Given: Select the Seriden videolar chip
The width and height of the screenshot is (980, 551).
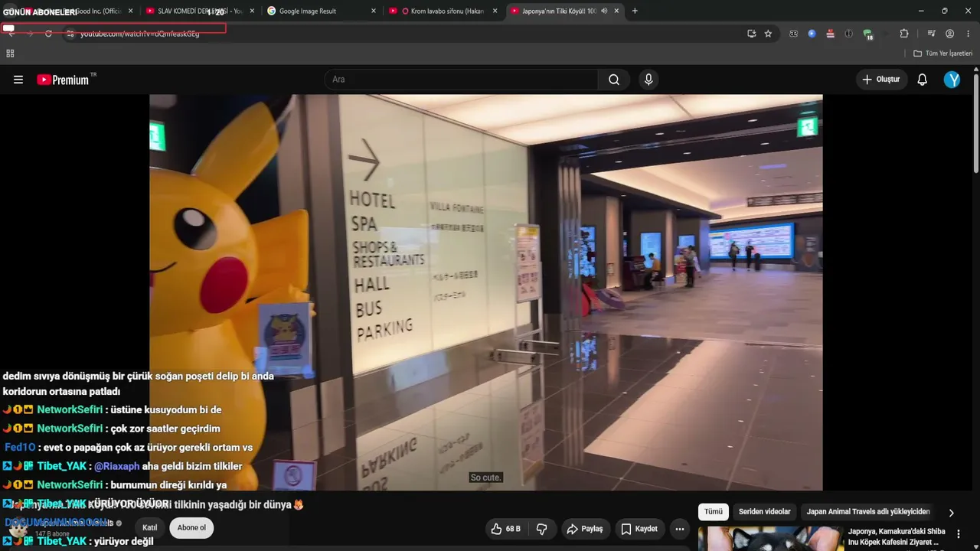Looking at the screenshot, I should click(x=765, y=512).
